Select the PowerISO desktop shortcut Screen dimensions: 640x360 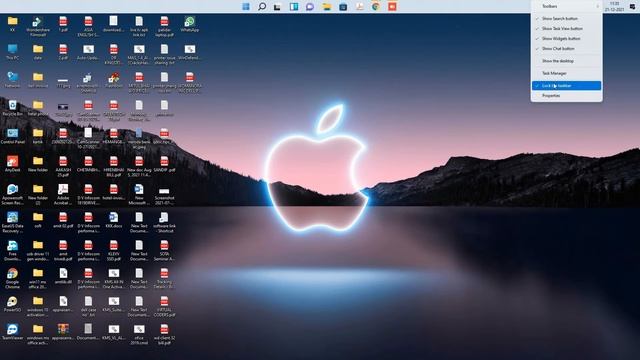pos(12,304)
